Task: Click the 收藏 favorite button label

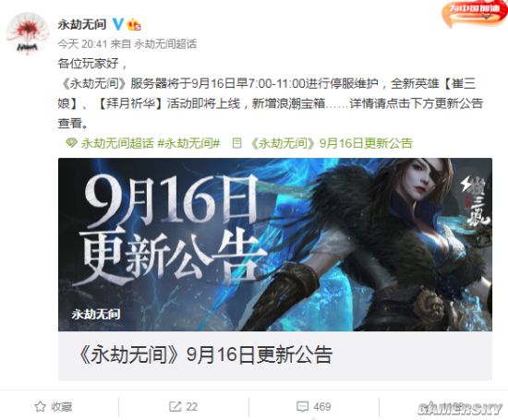Action: [x=62, y=407]
